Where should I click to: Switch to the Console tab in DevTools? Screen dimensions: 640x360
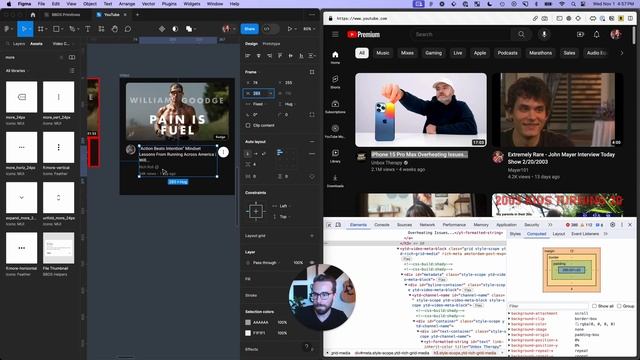coord(382,225)
